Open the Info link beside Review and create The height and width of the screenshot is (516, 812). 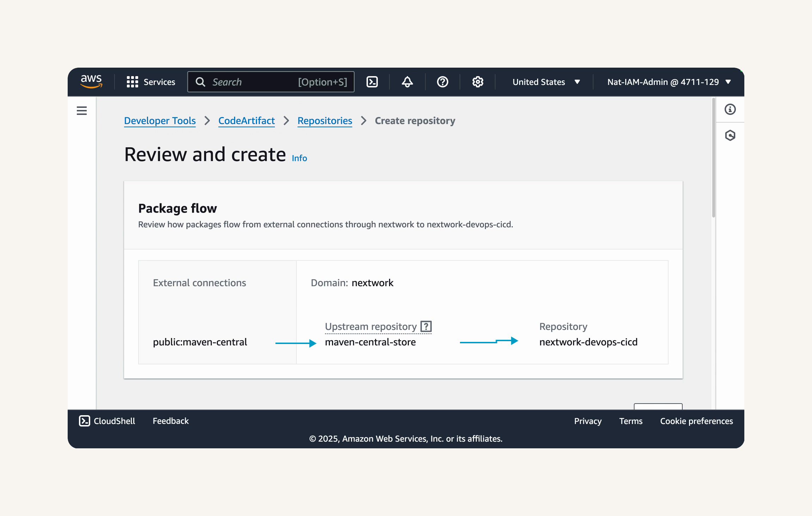tap(300, 158)
